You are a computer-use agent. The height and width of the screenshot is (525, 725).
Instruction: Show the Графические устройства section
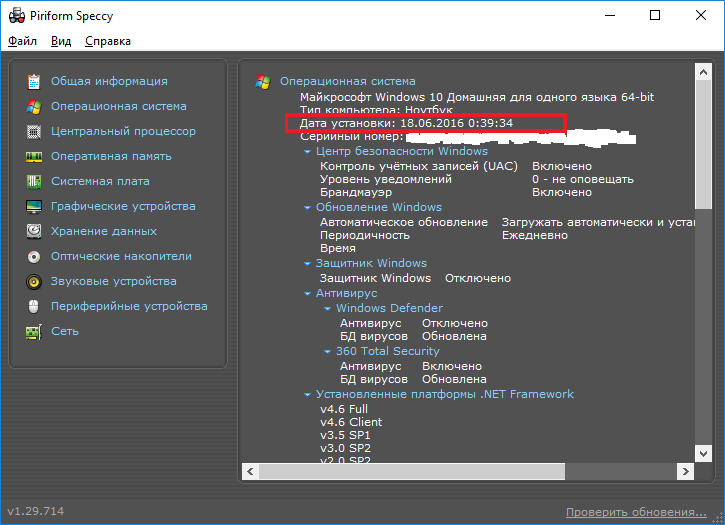pos(123,206)
